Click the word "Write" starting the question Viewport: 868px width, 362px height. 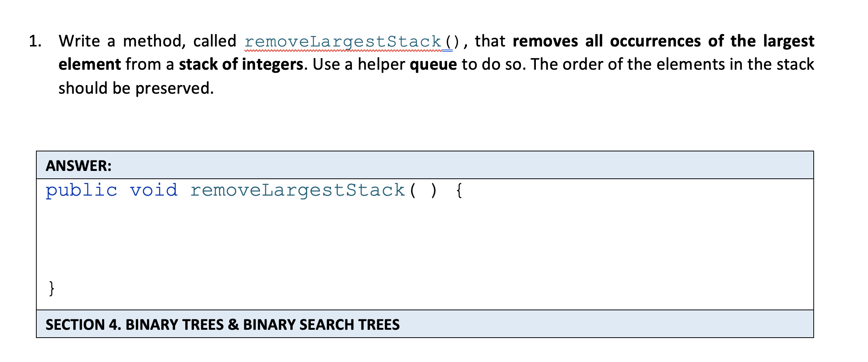[79, 41]
